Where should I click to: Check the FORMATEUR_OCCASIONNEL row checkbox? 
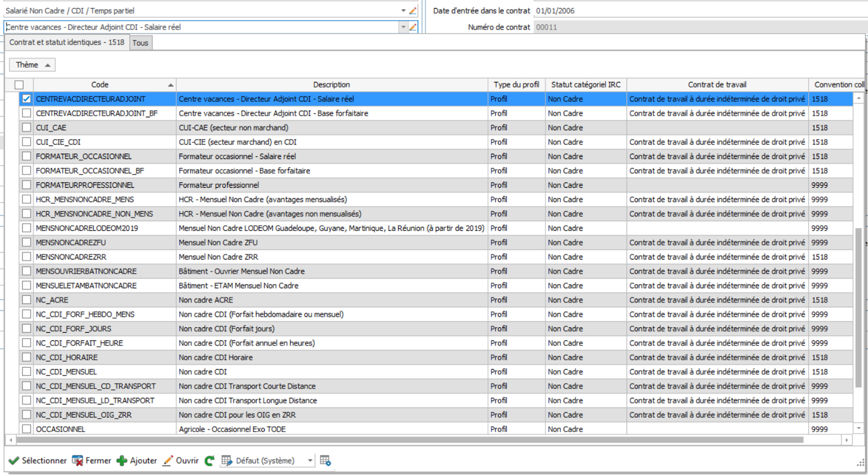[x=26, y=156]
